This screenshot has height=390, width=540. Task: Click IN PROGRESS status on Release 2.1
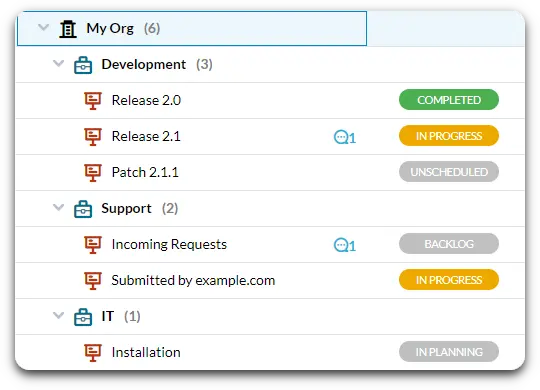[449, 136]
